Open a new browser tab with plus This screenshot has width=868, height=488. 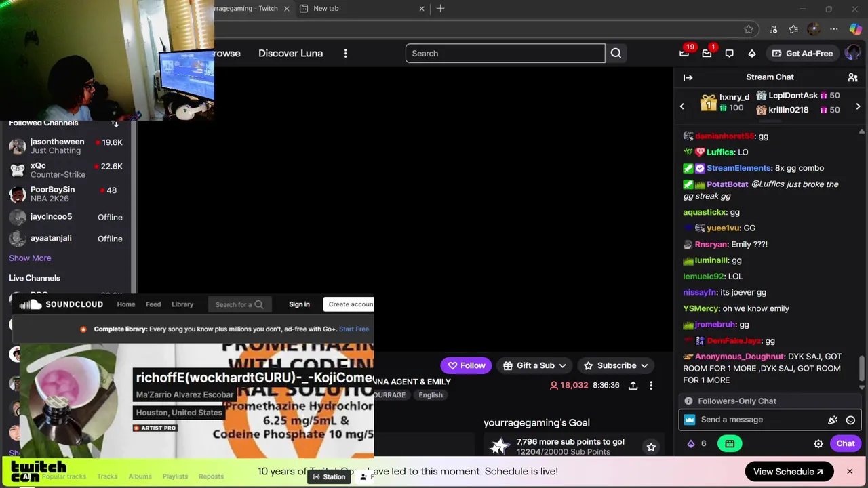(440, 8)
